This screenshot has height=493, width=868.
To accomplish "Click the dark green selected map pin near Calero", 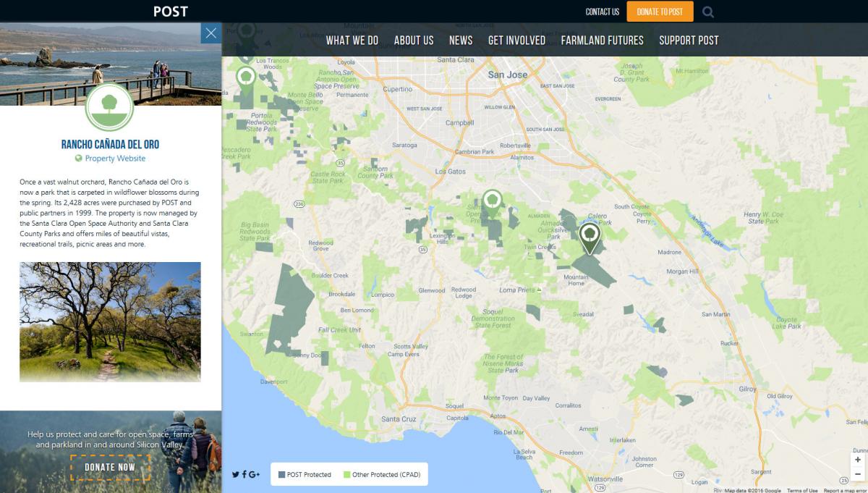I will [590, 238].
